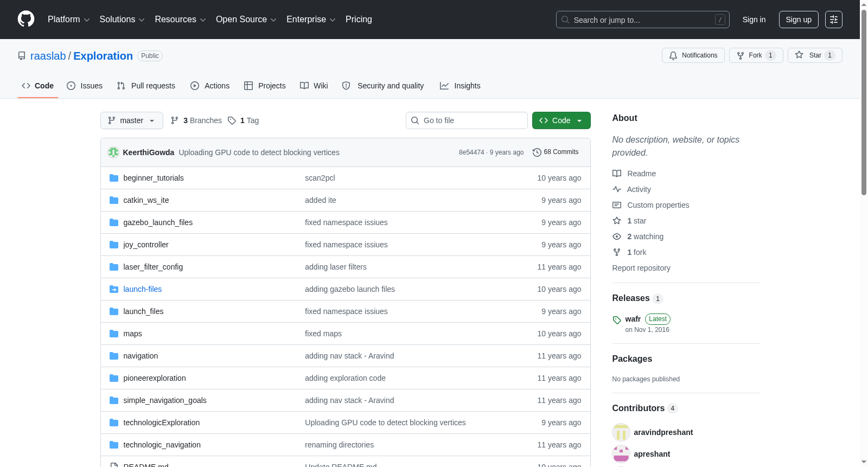This screenshot has width=868, height=467.
Task: Select the Code tab
Action: click(x=38, y=86)
